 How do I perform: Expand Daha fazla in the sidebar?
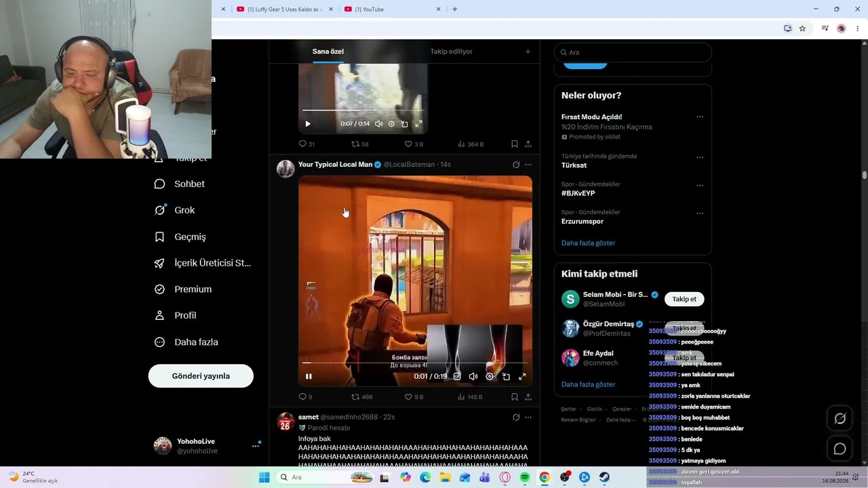click(186, 342)
